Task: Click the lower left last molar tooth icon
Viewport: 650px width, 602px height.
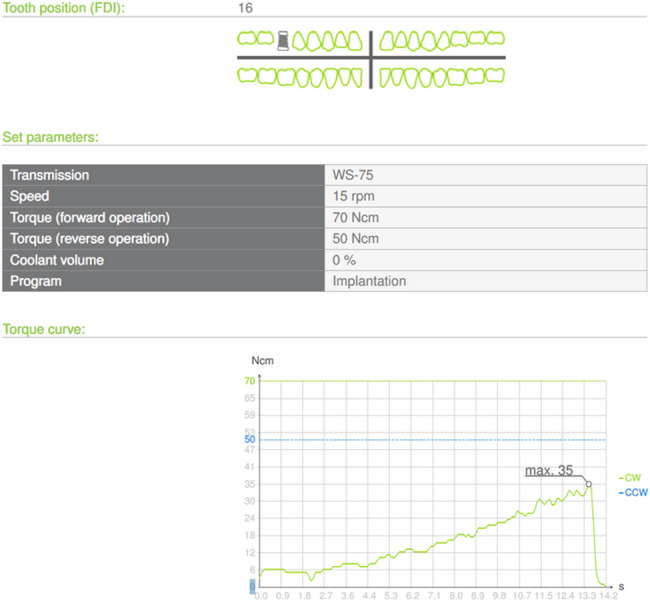Action: 495,75
